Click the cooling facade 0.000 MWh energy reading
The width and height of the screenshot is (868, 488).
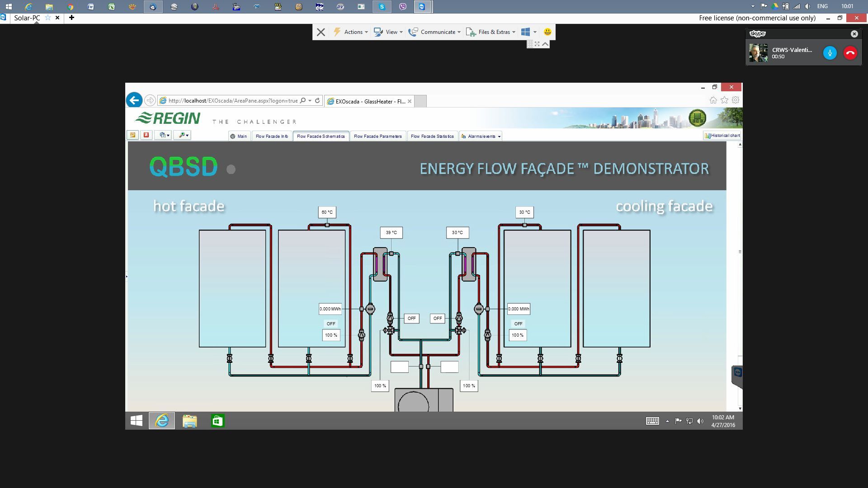[519, 309]
